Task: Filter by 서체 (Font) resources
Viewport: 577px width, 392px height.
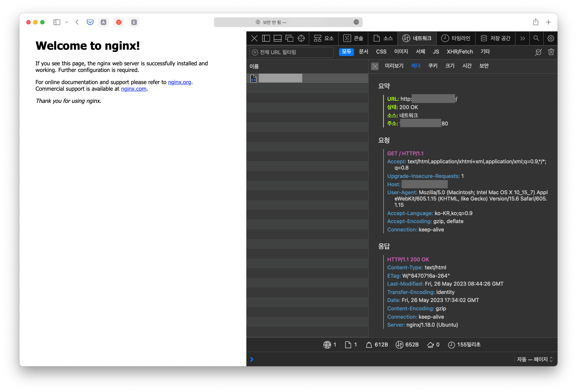Action: pyautogui.click(x=420, y=52)
